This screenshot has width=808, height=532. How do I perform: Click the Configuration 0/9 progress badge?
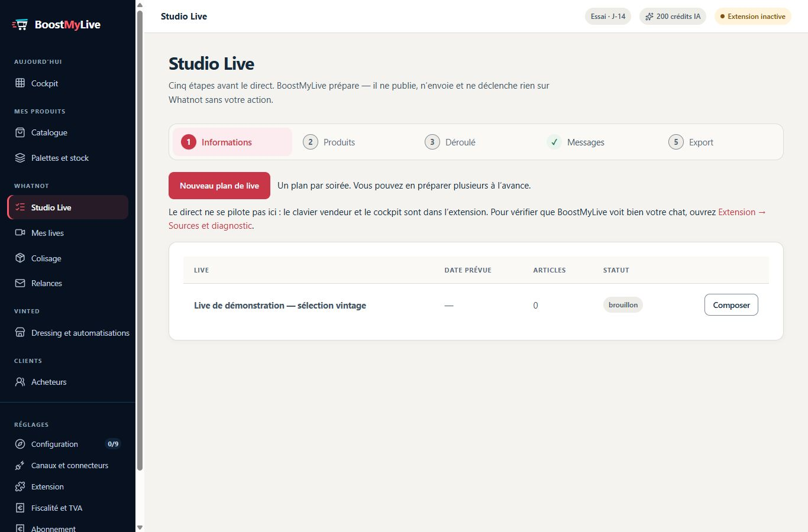click(x=113, y=444)
